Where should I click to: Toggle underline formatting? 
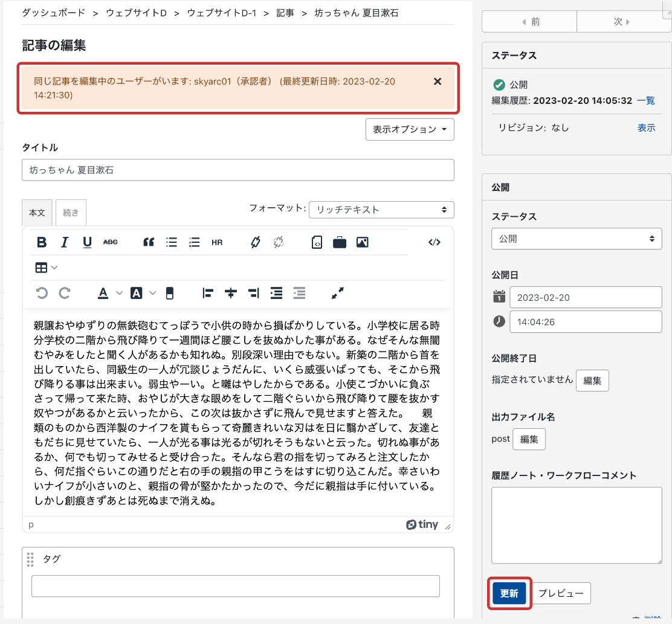tap(88, 242)
